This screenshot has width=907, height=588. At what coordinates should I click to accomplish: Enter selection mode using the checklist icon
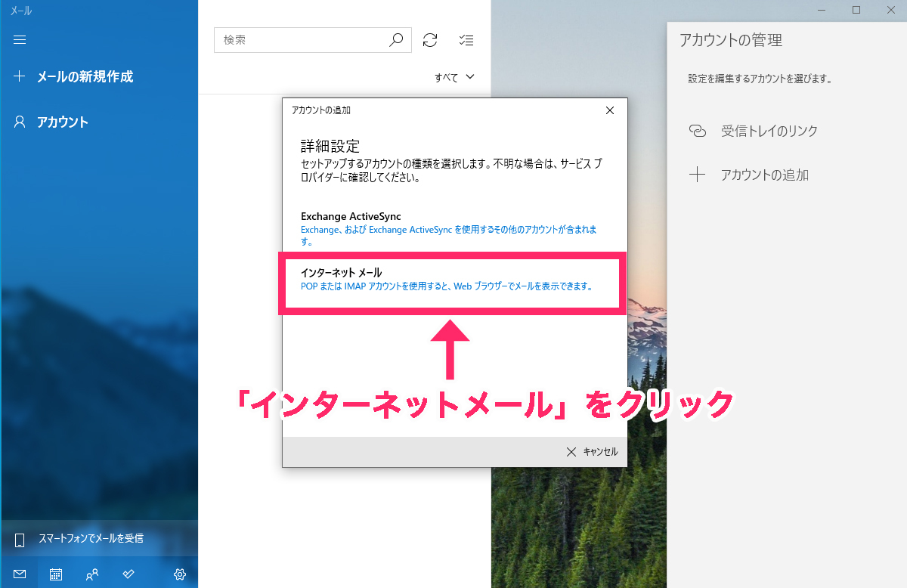point(466,40)
